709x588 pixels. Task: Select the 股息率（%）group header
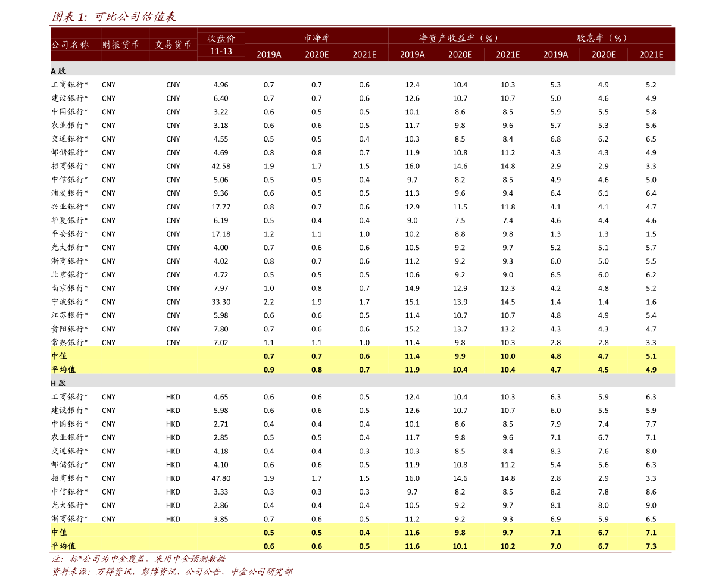pos(603,38)
